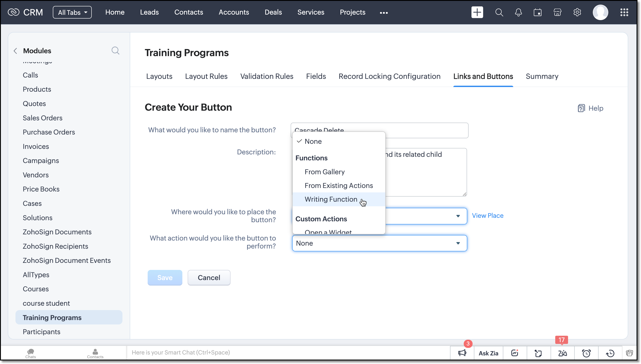This screenshot has width=641, height=364.
Task: Open the View Place link
Action: click(x=487, y=216)
